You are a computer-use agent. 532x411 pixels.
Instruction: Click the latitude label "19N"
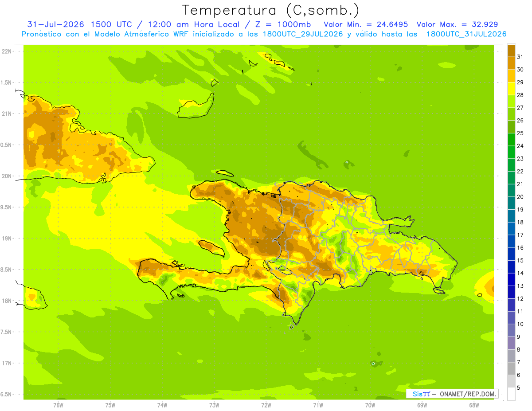pyautogui.click(x=7, y=239)
